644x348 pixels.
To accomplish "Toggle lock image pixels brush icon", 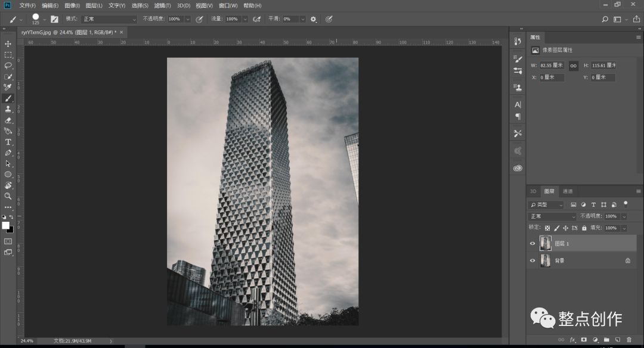I will click(x=556, y=228).
